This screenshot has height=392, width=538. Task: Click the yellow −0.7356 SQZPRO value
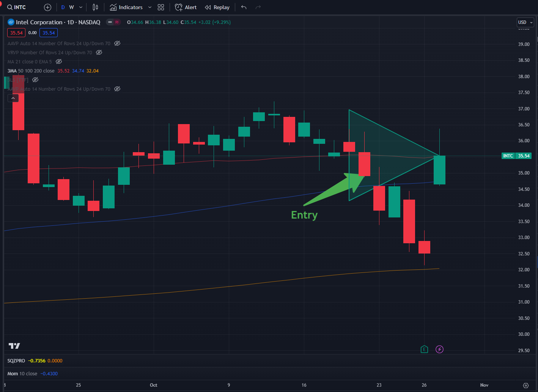tap(37, 361)
